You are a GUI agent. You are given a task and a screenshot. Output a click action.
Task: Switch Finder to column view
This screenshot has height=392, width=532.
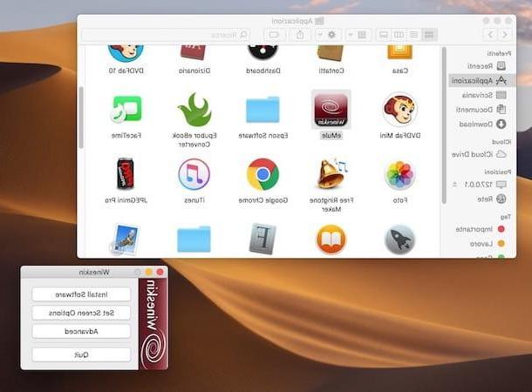(x=399, y=35)
